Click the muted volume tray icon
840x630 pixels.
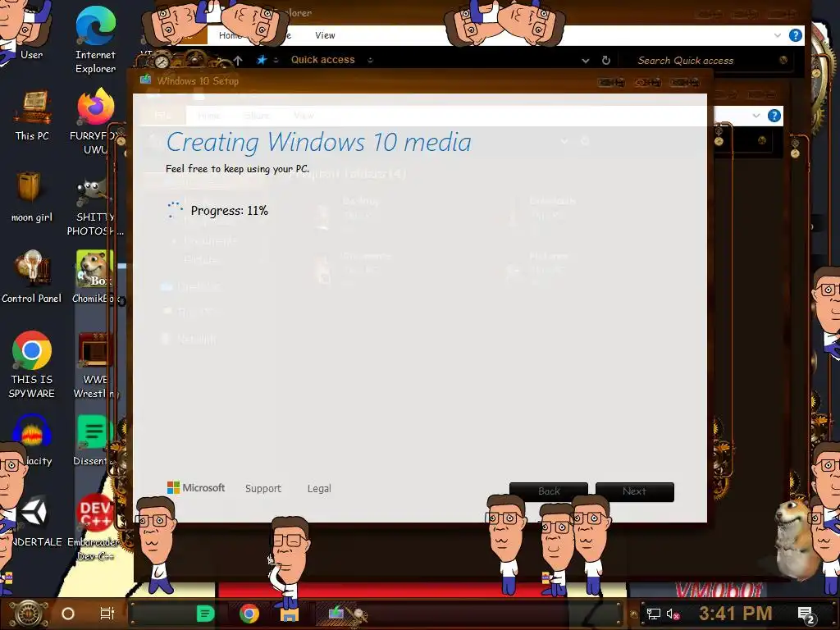coord(673,614)
